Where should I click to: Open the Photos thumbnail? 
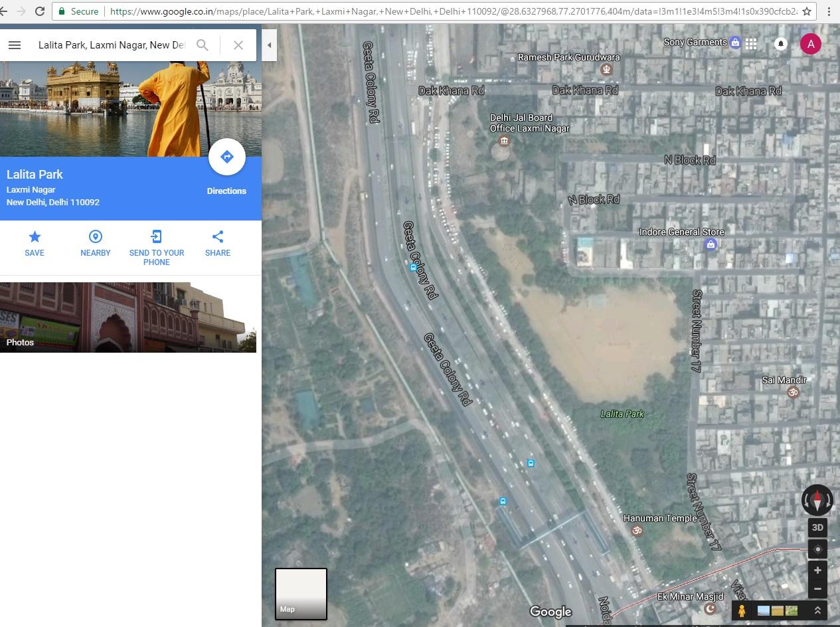tap(128, 317)
